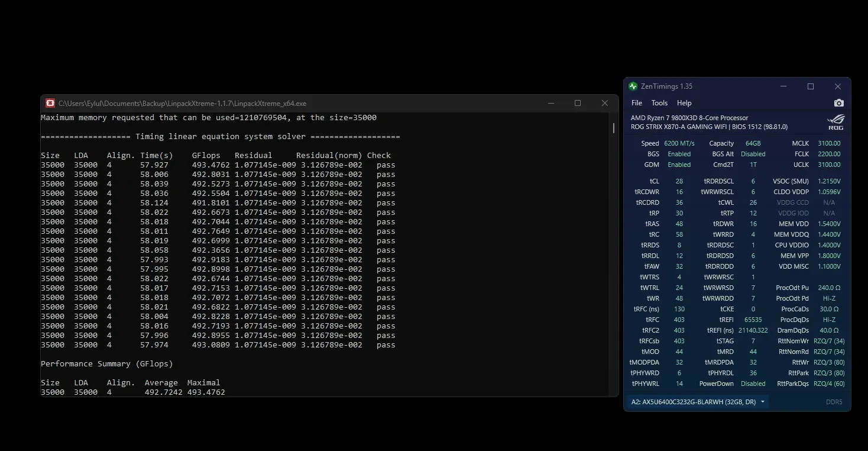Click the CLDO VDDP value 1.0596V
The width and height of the screenshot is (868, 451).
pos(829,192)
